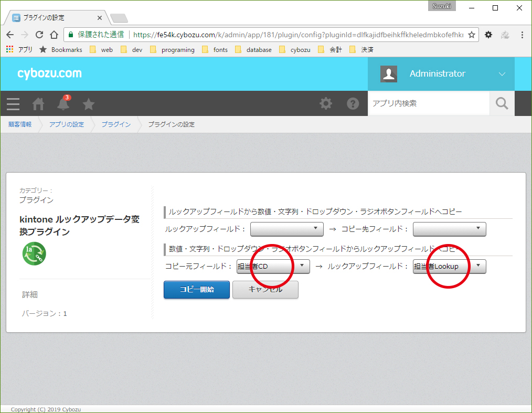Open the cybozu bookmarks folder

294,49
